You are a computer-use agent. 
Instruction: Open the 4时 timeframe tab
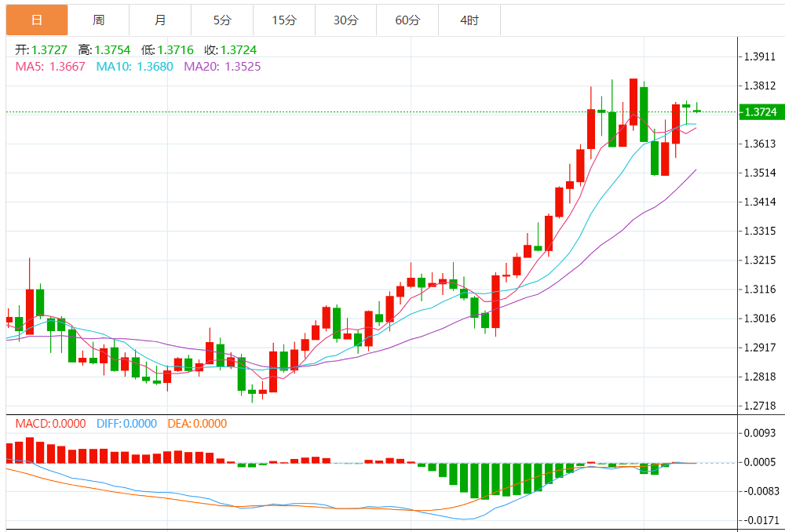pos(469,20)
